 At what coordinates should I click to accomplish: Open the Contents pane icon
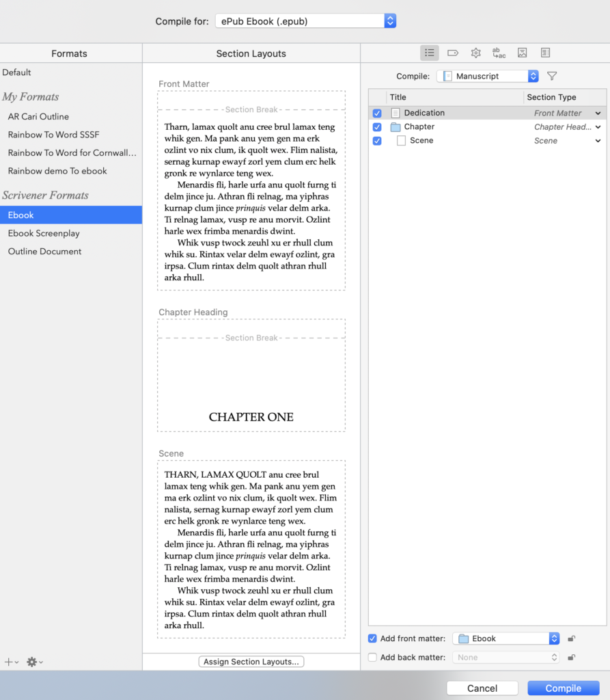[430, 53]
